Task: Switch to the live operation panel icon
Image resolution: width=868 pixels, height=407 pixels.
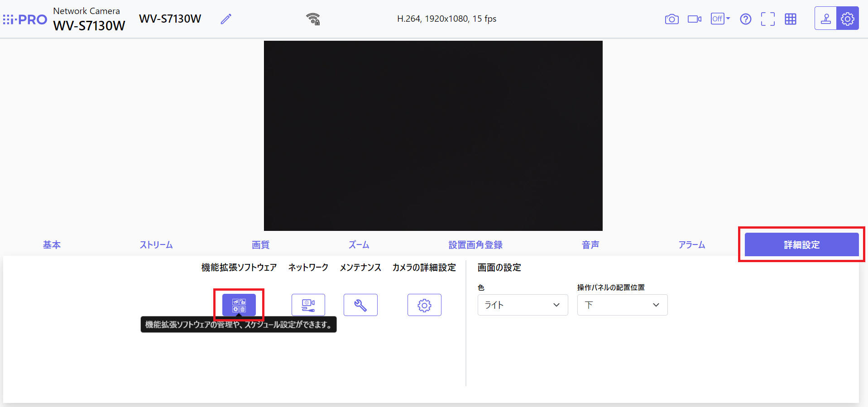Action: click(x=826, y=19)
